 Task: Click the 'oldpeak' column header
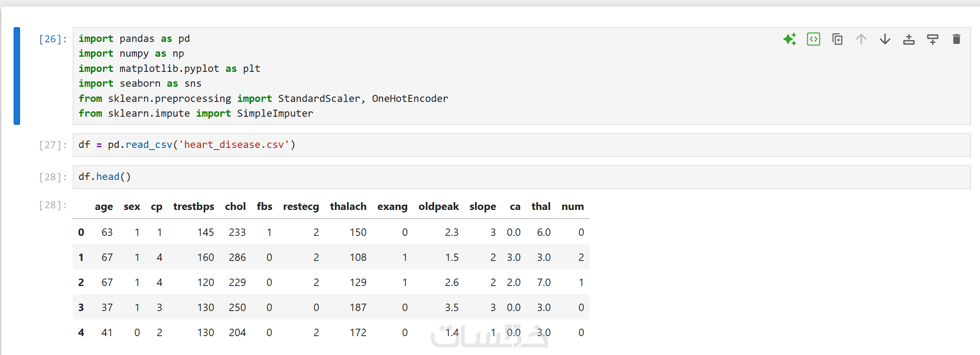point(438,207)
